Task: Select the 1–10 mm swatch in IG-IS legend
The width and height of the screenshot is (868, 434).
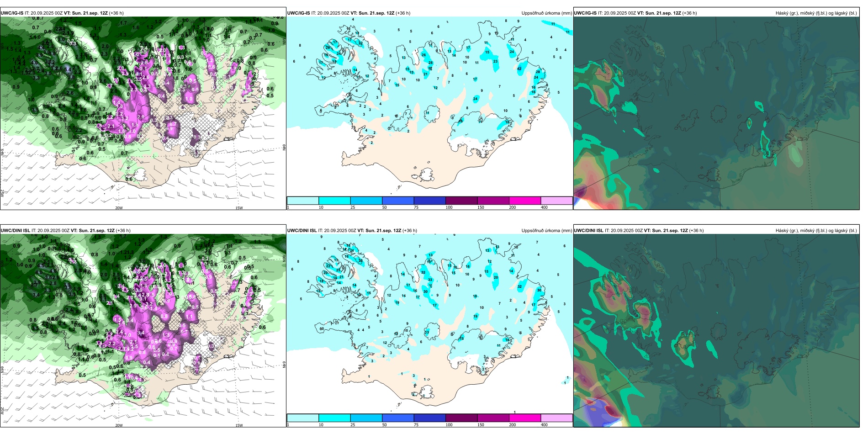Action: [303, 201]
